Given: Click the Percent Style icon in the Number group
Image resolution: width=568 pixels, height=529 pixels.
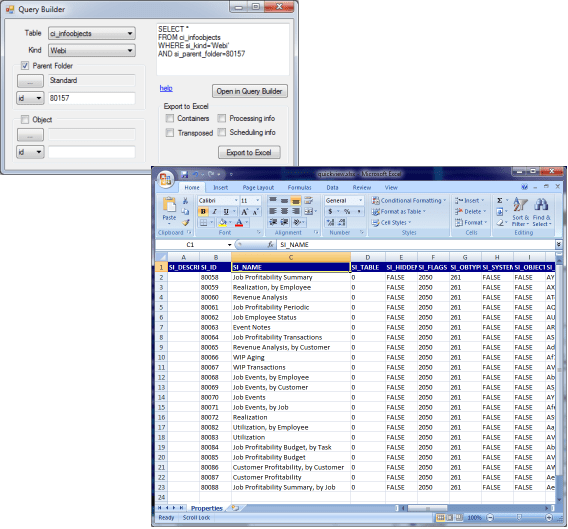Looking at the screenshot, I should pos(347,211).
